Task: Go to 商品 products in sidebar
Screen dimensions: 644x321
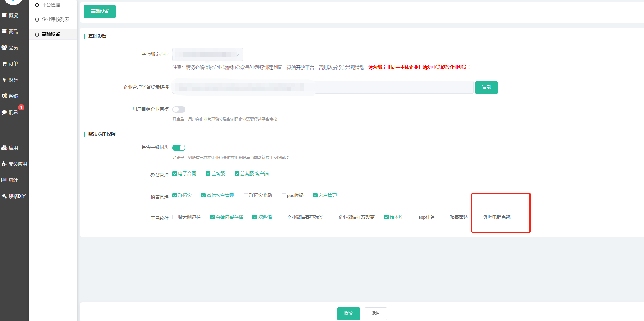Action: [10, 32]
